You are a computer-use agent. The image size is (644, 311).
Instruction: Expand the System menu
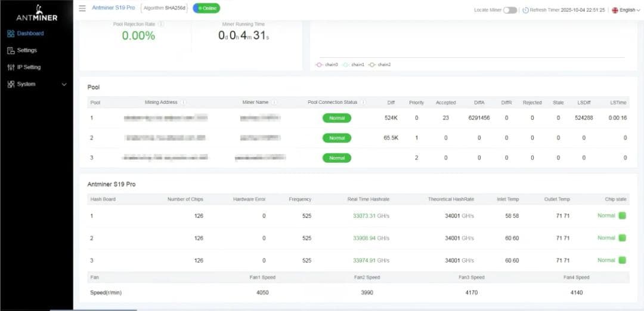tap(36, 84)
